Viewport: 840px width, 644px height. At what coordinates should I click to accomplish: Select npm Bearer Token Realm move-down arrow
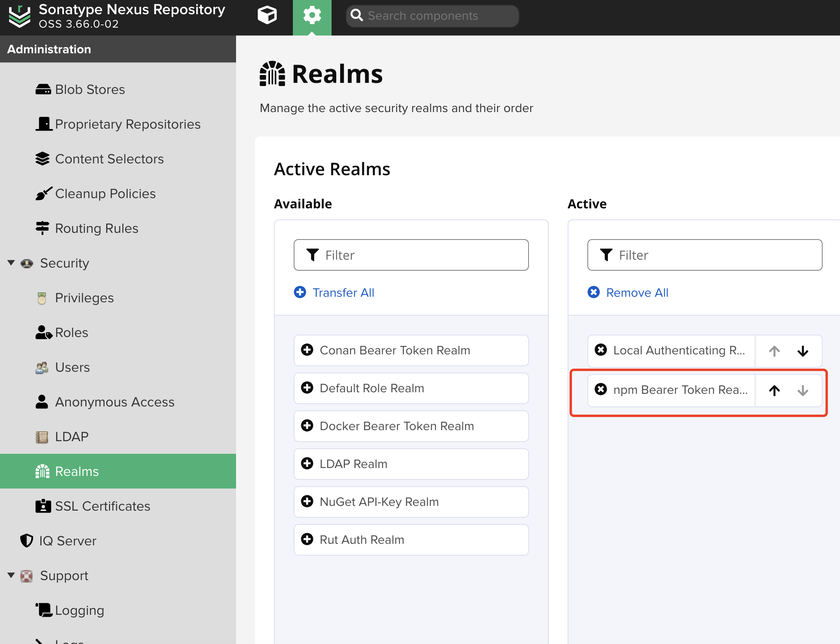[803, 389]
